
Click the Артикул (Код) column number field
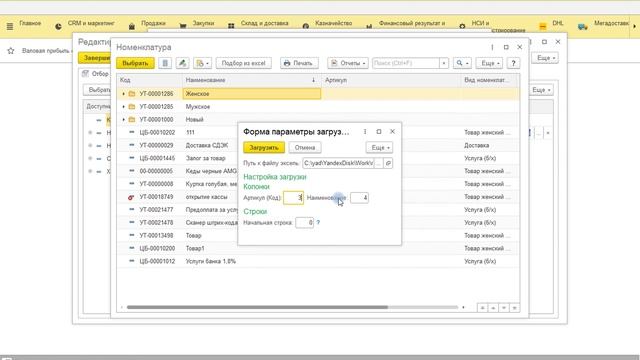click(293, 198)
